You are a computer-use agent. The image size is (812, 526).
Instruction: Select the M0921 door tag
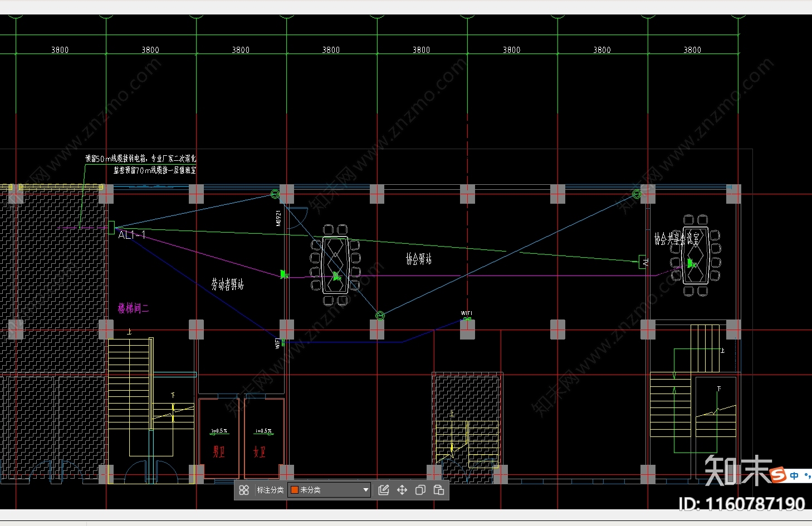pos(278,218)
